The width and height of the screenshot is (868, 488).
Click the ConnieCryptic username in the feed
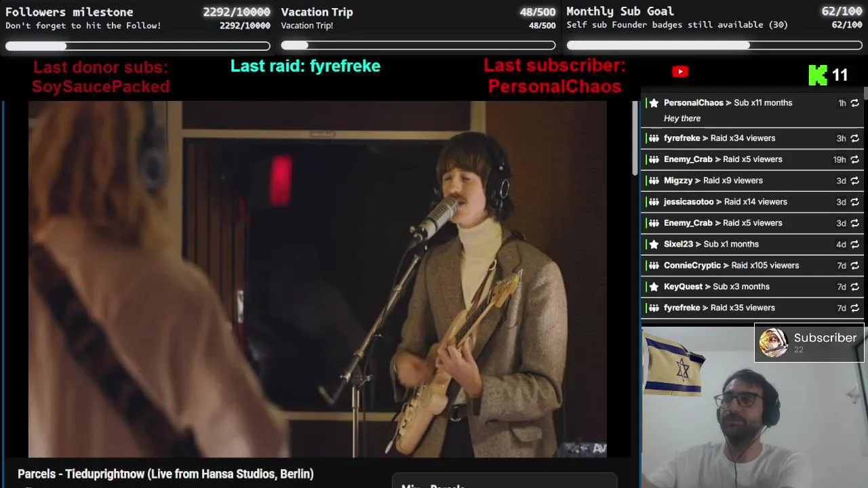pos(692,266)
